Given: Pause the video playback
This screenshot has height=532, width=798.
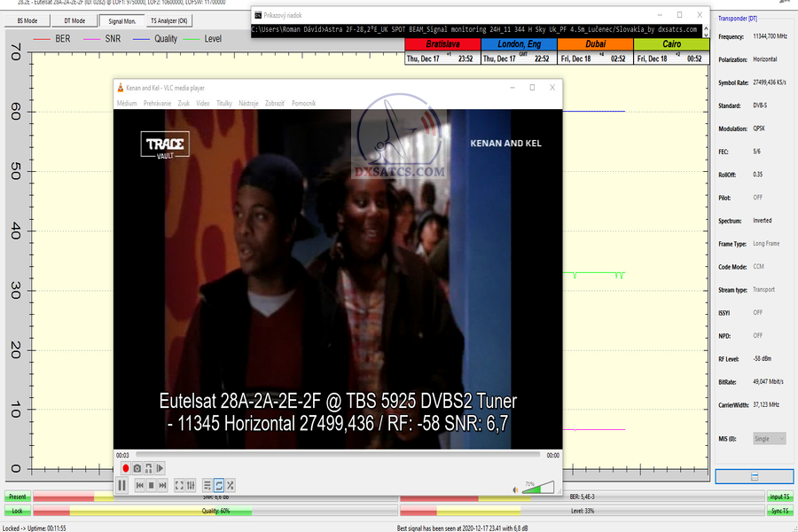Looking at the screenshot, I should (x=122, y=485).
